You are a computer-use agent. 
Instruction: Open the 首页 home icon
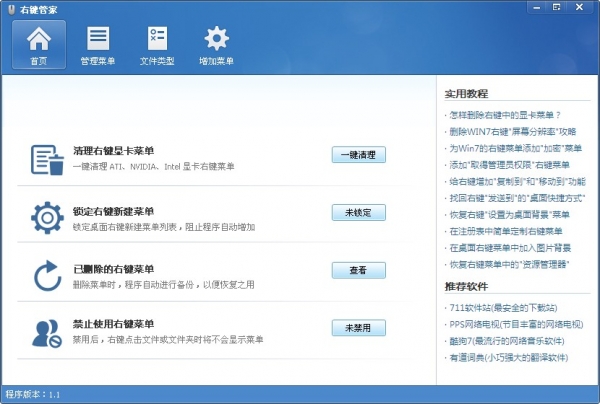(38, 45)
